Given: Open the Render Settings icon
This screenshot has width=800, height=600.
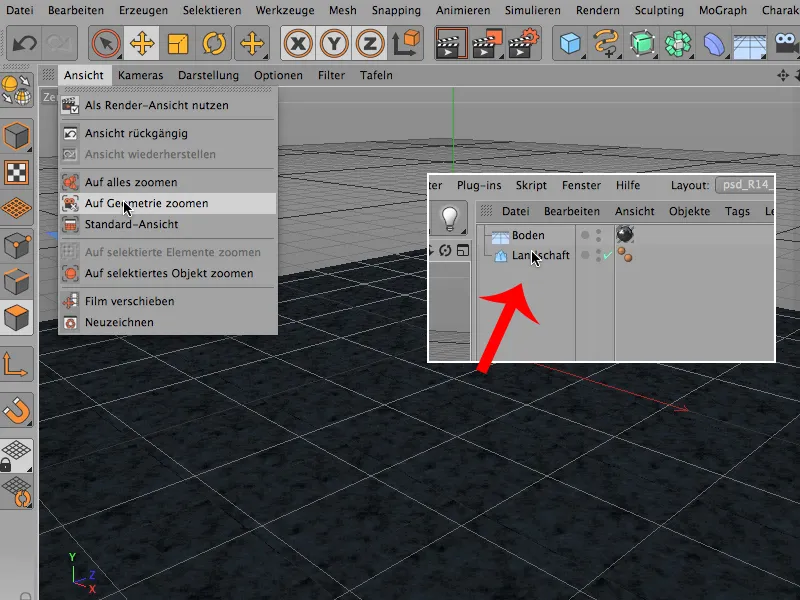Looking at the screenshot, I should [522, 44].
